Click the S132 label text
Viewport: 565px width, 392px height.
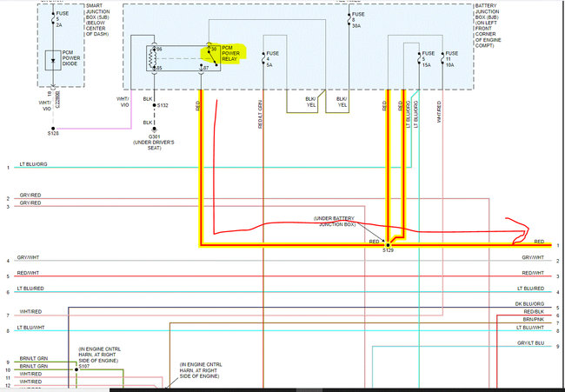point(163,105)
